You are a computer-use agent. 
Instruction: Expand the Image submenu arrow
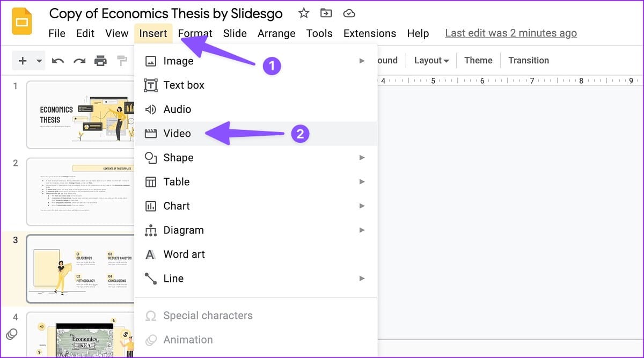click(x=362, y=61)
